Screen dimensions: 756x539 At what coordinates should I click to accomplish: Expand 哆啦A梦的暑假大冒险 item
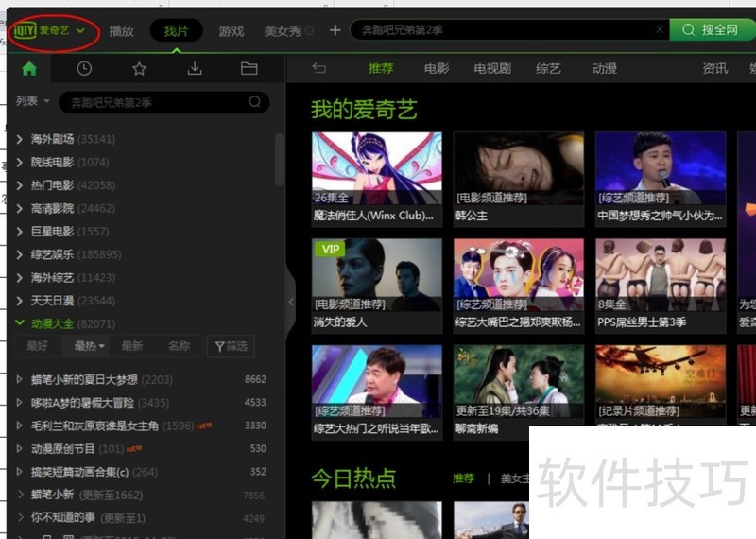click(19, 403)
